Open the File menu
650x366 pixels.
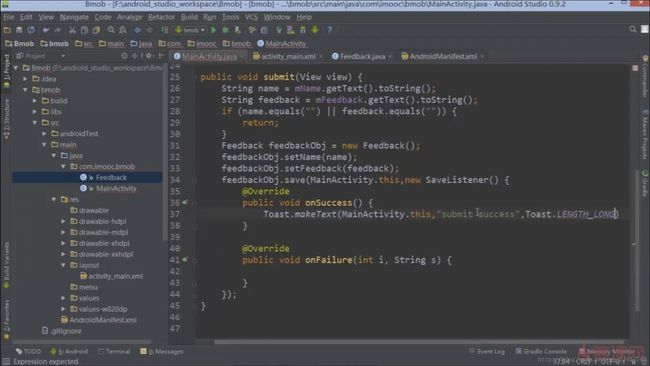9,17
